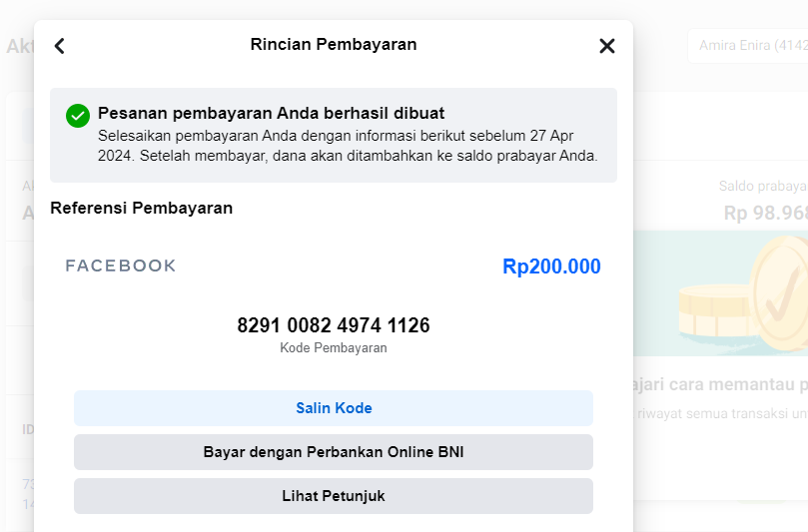Close the Rincian Pembayaran dialog
Viewport: 808px width, 532px height.
(606, 46)
